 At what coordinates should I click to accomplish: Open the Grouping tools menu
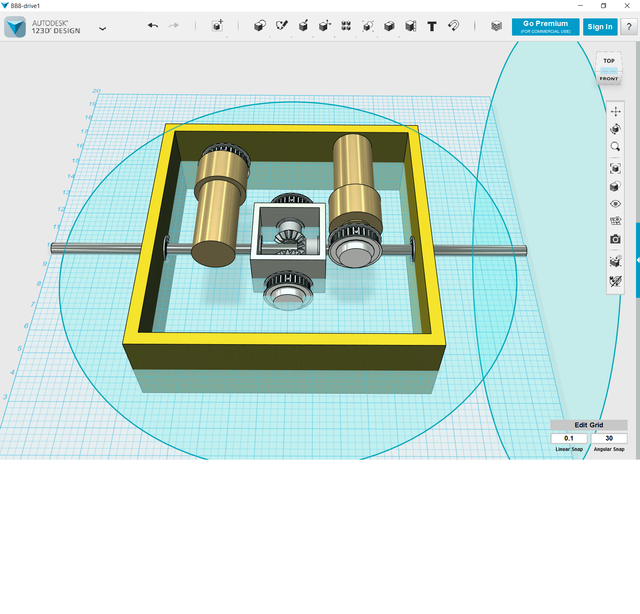(x=367, y=26)
